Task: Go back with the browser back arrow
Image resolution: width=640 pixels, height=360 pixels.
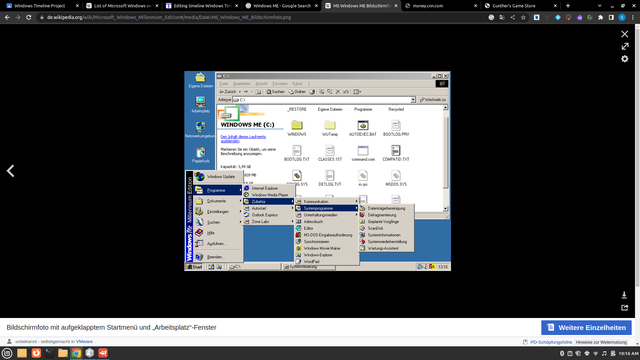Action: click(x=7, y=18)
